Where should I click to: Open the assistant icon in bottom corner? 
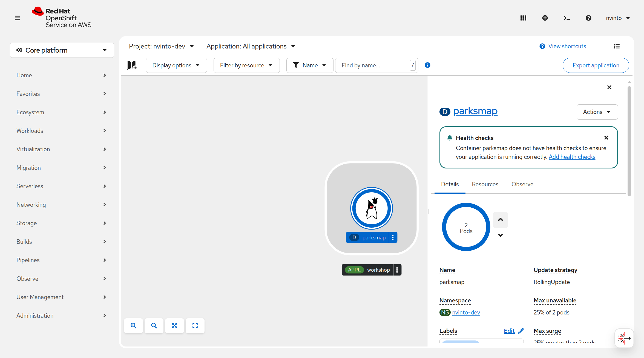(x=624, y=338)
